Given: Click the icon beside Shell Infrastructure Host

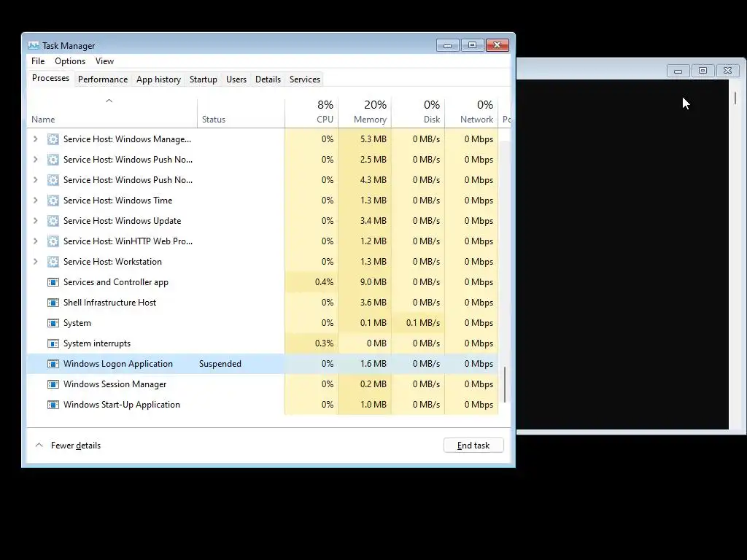Looking at the screenshot, I should coord(53,303).
